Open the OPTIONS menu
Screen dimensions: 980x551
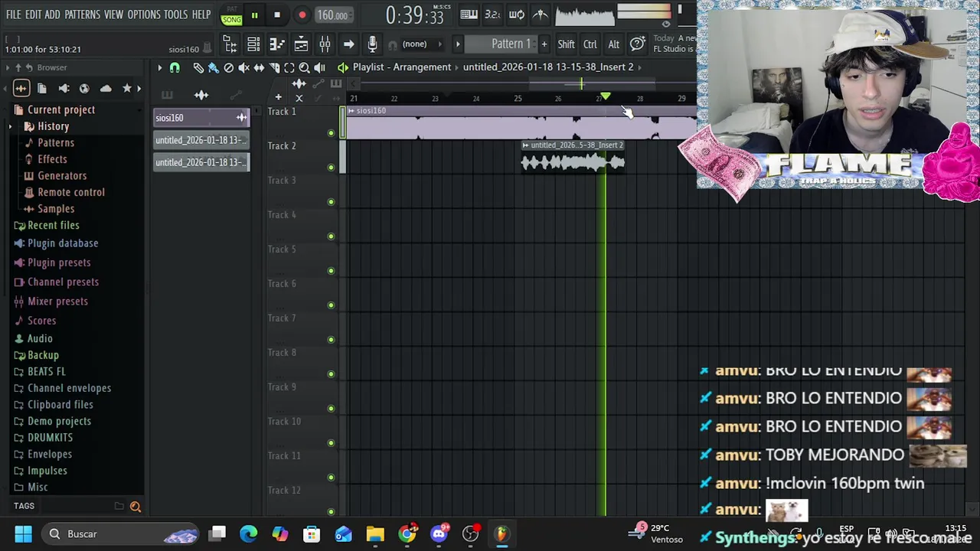(144, 15)
